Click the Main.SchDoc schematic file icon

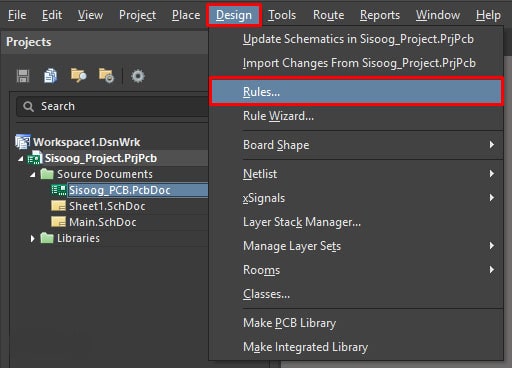pyautogui.click(x=58, y=222)
